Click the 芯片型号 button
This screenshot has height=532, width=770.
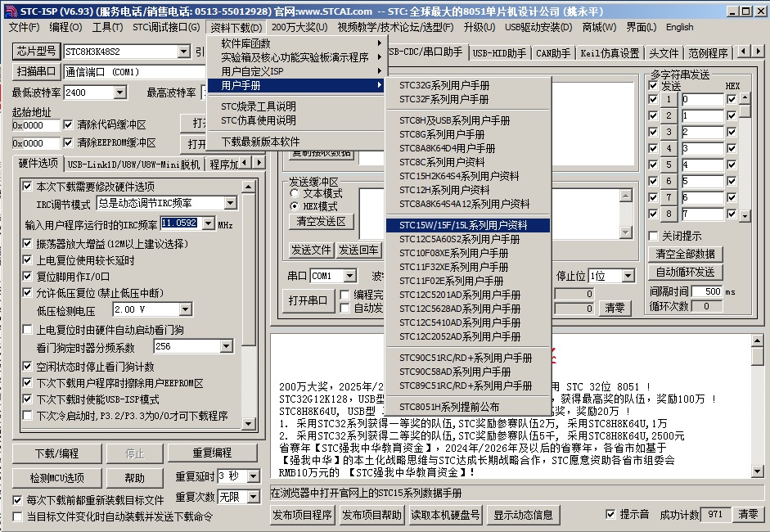(36, 51)
